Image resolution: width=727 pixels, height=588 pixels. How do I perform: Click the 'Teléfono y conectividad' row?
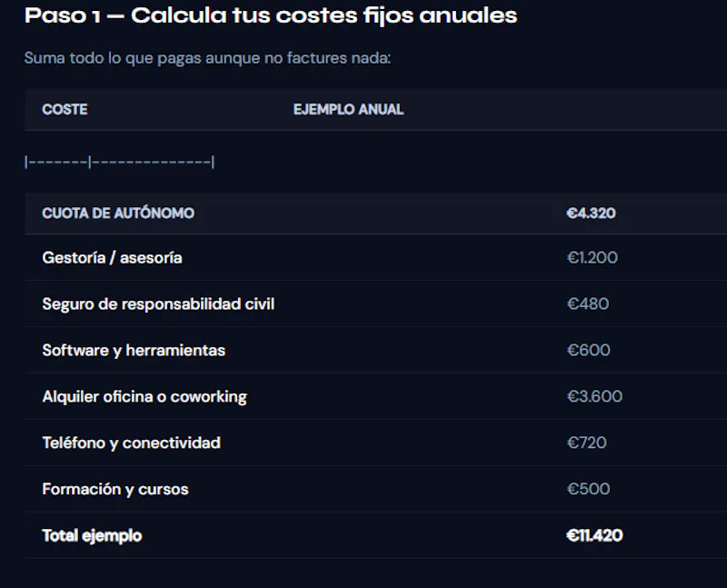375,443
